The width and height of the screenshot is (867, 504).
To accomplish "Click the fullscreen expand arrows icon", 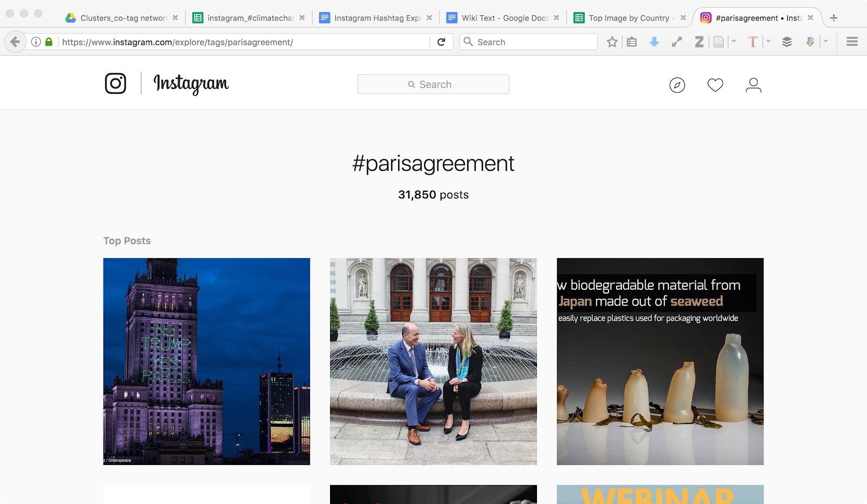I will pyautogui.click(x=677, y=42).
